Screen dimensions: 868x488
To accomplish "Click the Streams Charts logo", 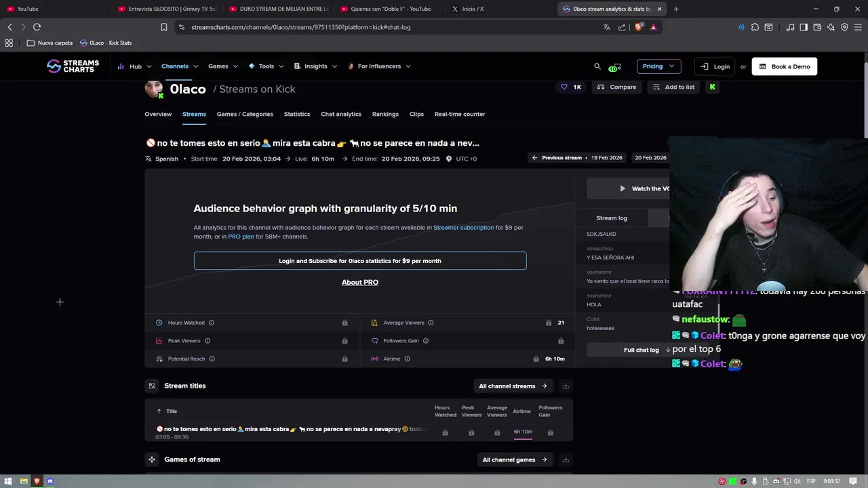I will (x=73, y=66).
